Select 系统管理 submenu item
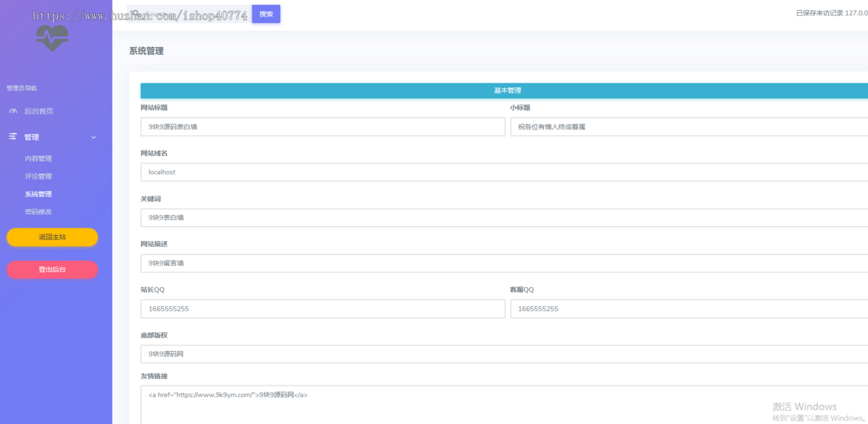The width and height of the screenshot is (868, 424). (38, 194)
